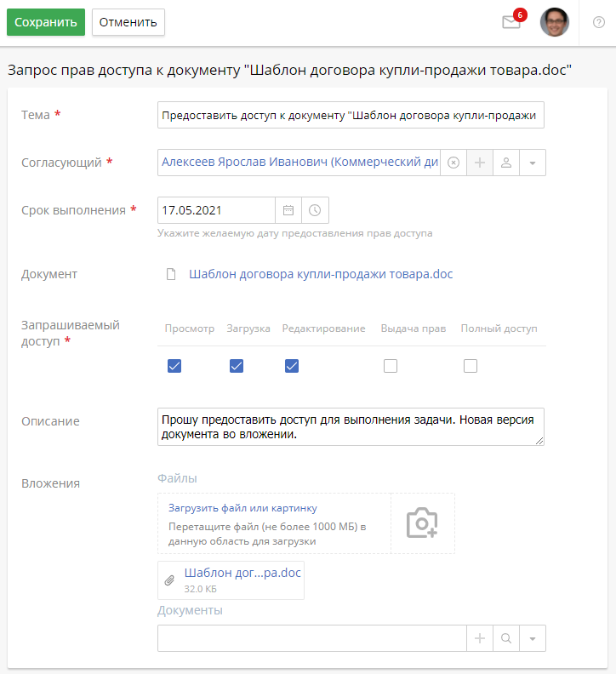
Task: Open the clock time picker icon
Action: pos(315,210)
